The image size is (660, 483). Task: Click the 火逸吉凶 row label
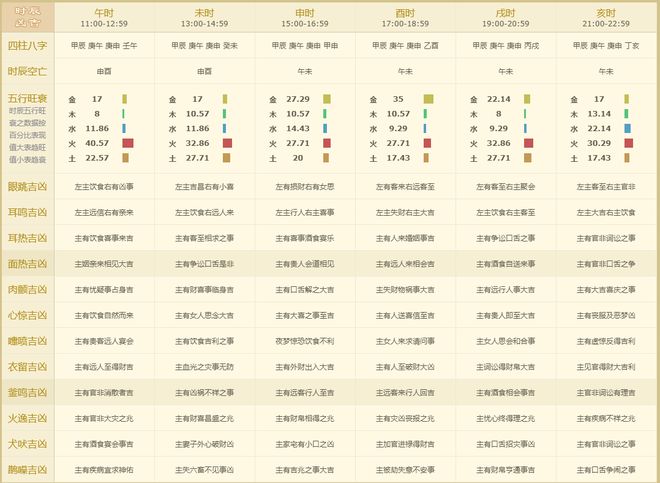(x=27, y=419)
